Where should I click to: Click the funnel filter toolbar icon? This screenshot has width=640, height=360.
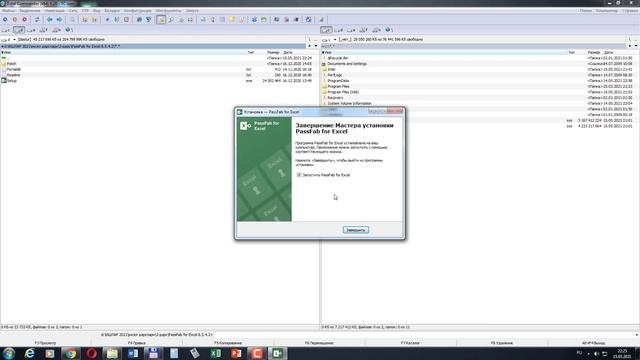point(149,20)
